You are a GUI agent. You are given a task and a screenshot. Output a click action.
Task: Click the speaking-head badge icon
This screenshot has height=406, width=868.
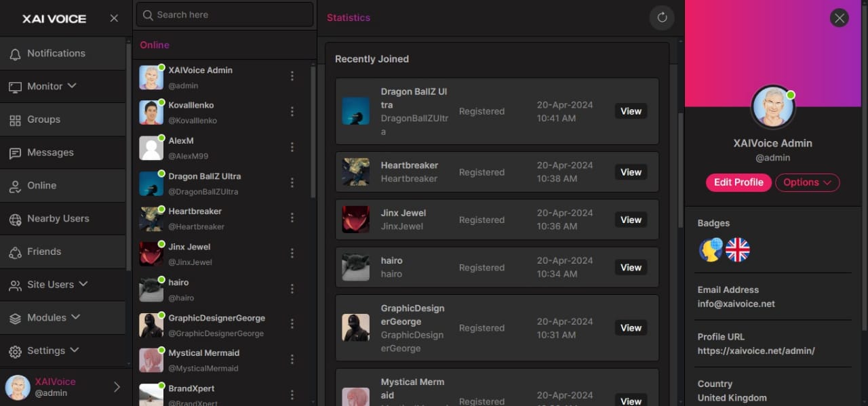tap(711, 250)
